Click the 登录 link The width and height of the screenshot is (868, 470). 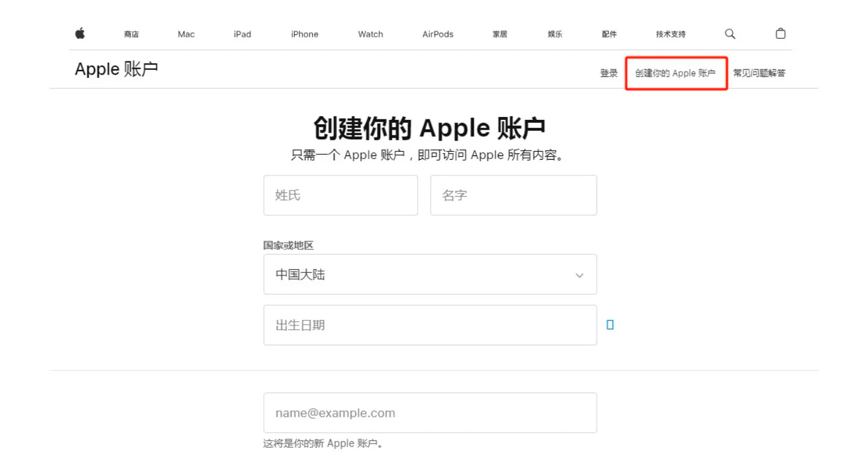(609, 73)
